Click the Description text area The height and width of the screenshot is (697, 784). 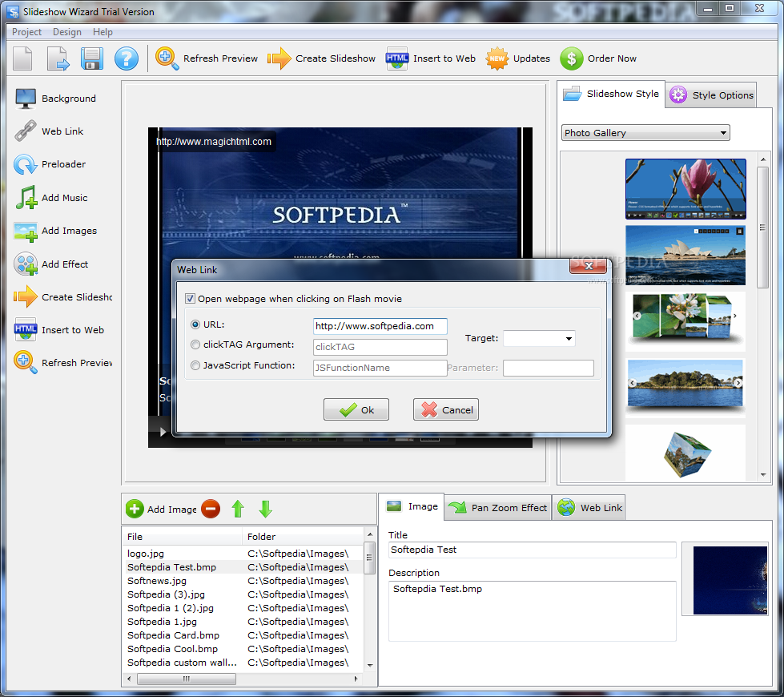(533, 611)
